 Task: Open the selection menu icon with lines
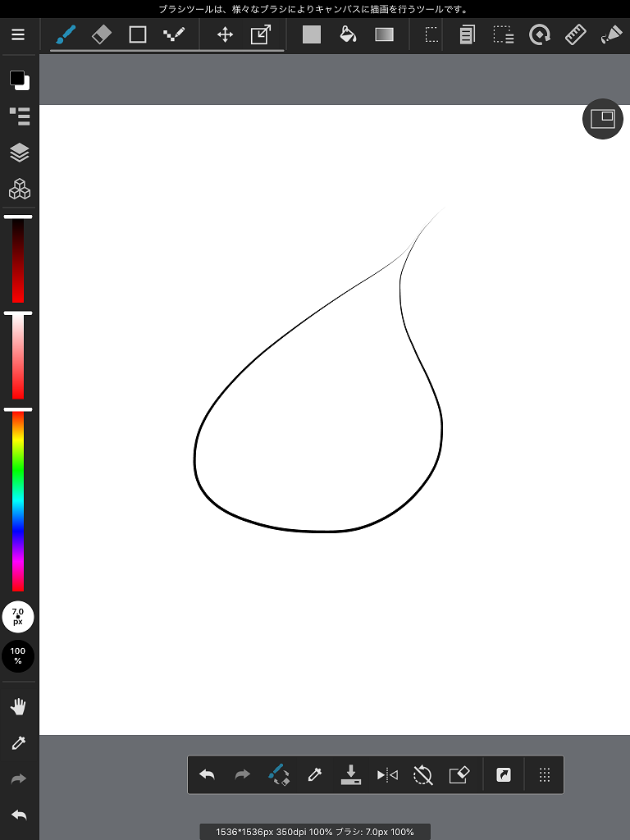(x=504, y=34)
